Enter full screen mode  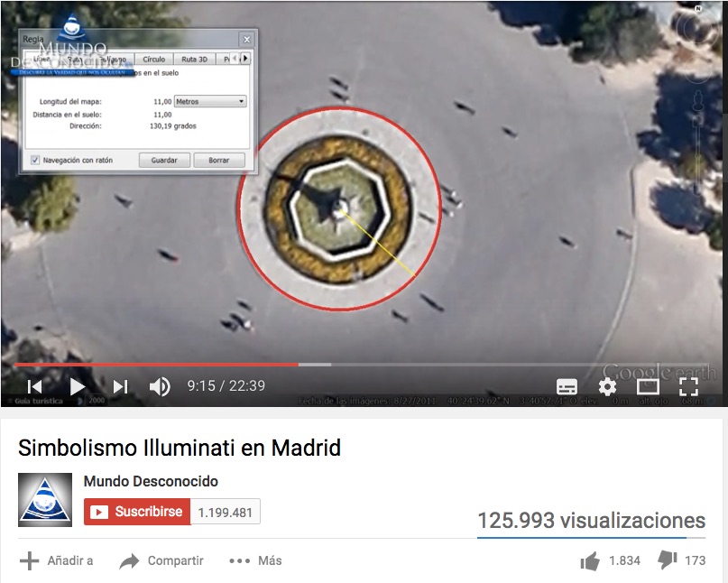(688, 386)
